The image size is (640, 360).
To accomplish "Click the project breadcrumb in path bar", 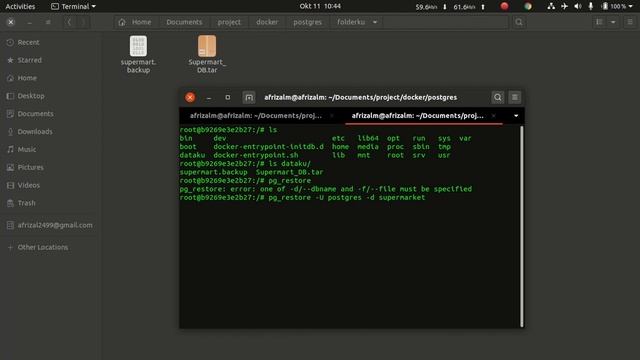I will click(229, 22).
